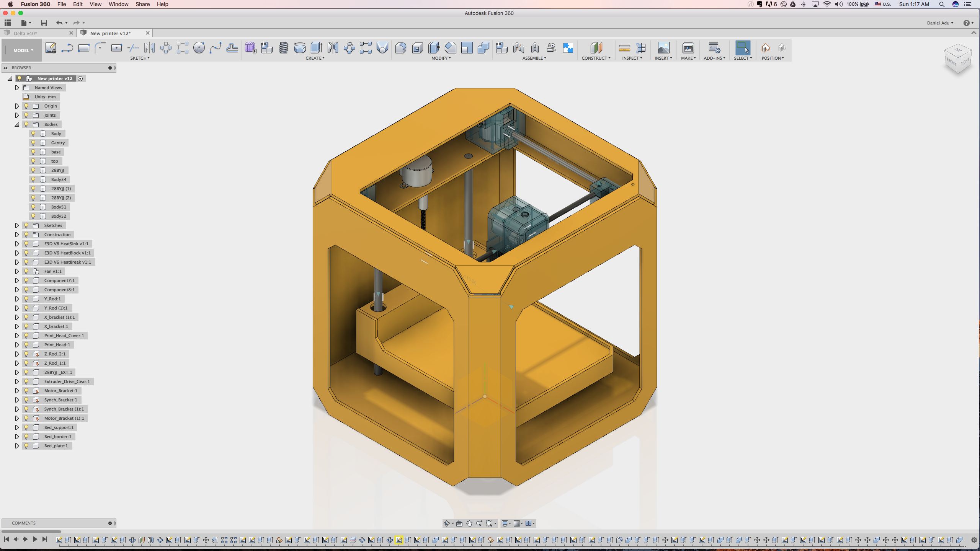Expand the E3D V6 HeatSink v1:1 component
Viewport: 980px width, 551px height.
(x=17, y=244)
